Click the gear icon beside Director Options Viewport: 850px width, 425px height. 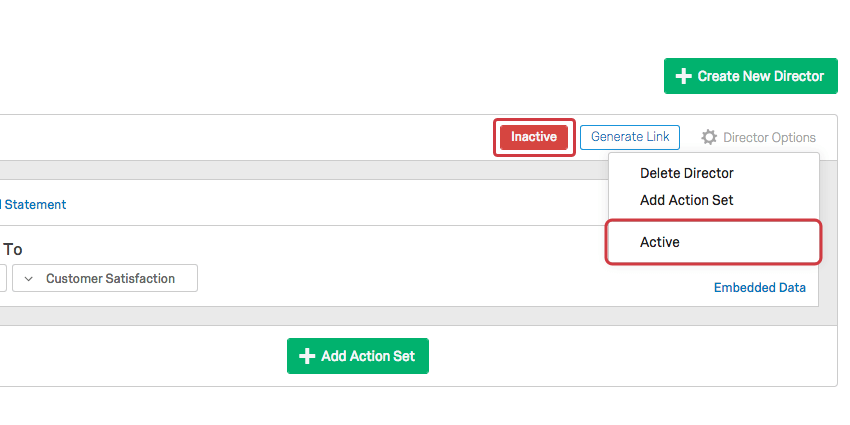pyautogui.click(x=709, y=137)
